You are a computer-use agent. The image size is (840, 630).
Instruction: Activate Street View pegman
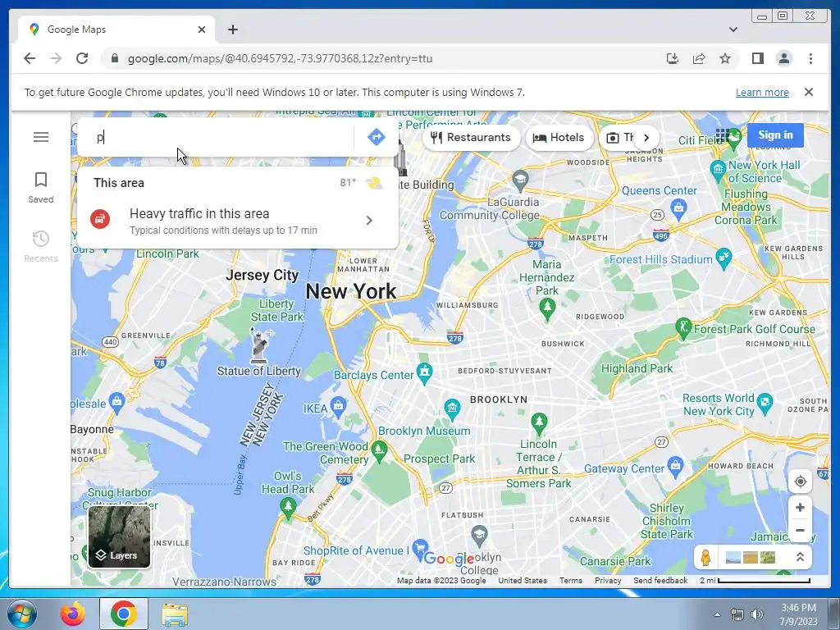(705, 558)
